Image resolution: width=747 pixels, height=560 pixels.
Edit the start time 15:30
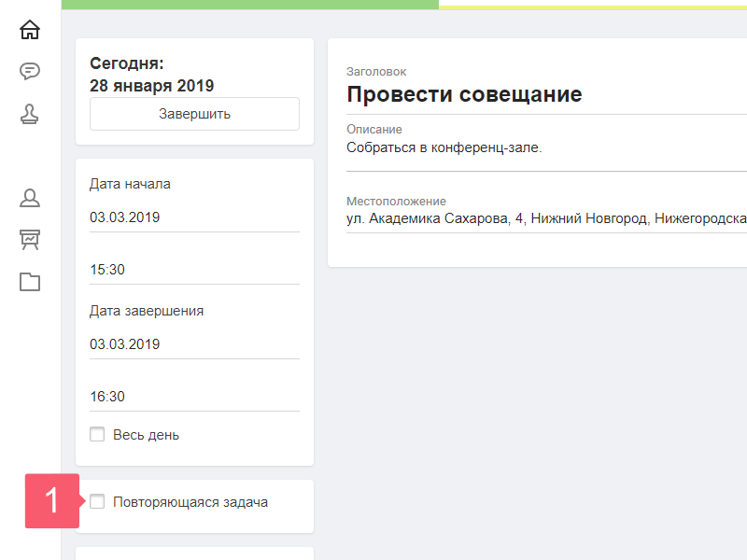coord(194,270)
